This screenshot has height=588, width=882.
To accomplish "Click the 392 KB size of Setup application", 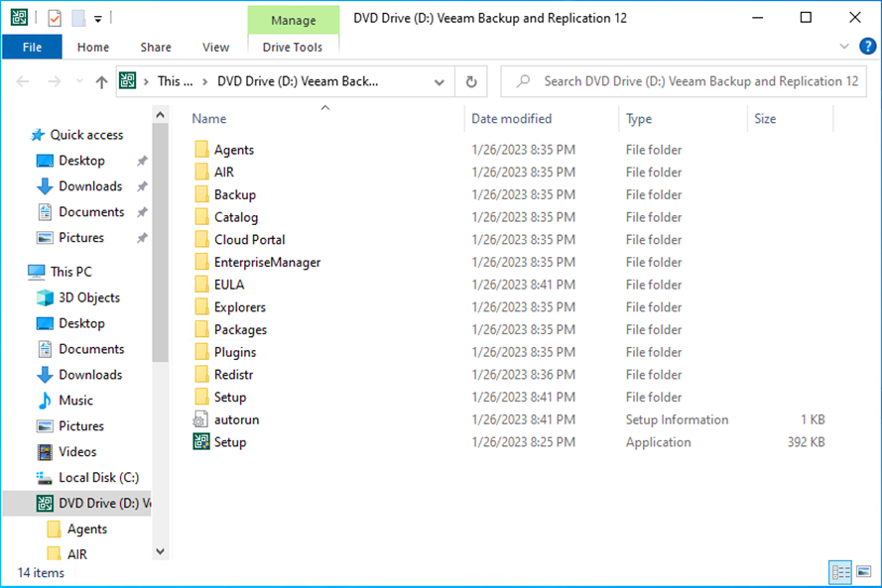I will click(806, 442).
